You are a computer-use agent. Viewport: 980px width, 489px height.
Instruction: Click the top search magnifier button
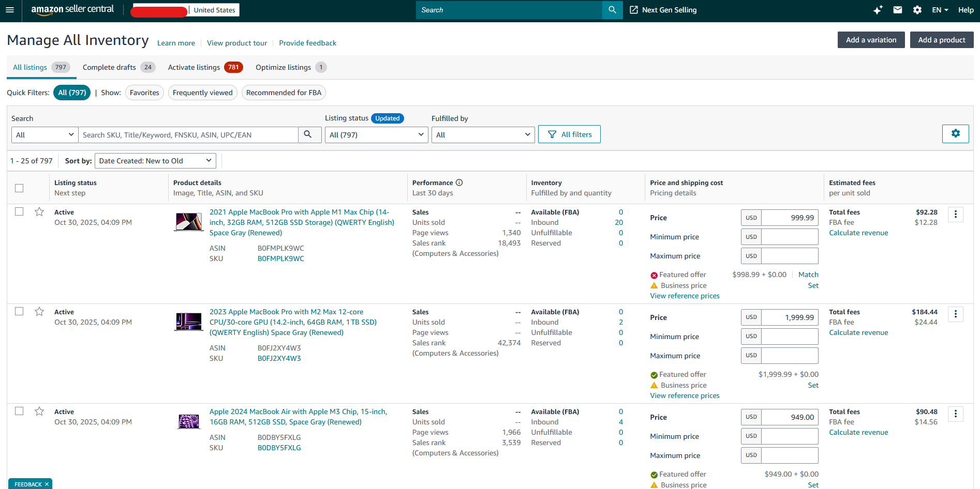pyautogui.click(x=612, y=10)
